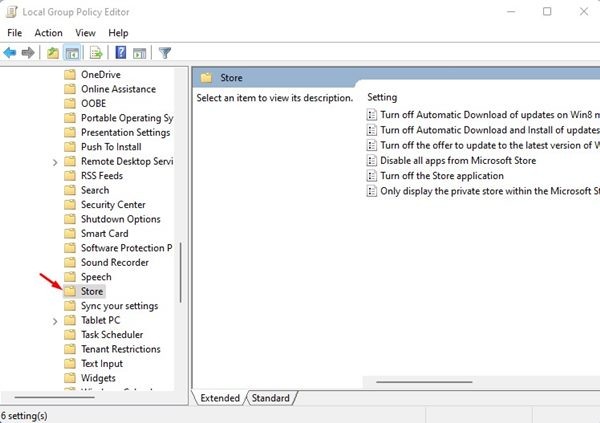Select Text Input tree item
The width and height of the screenshot is (600, 423).
[x=102, y=364]
